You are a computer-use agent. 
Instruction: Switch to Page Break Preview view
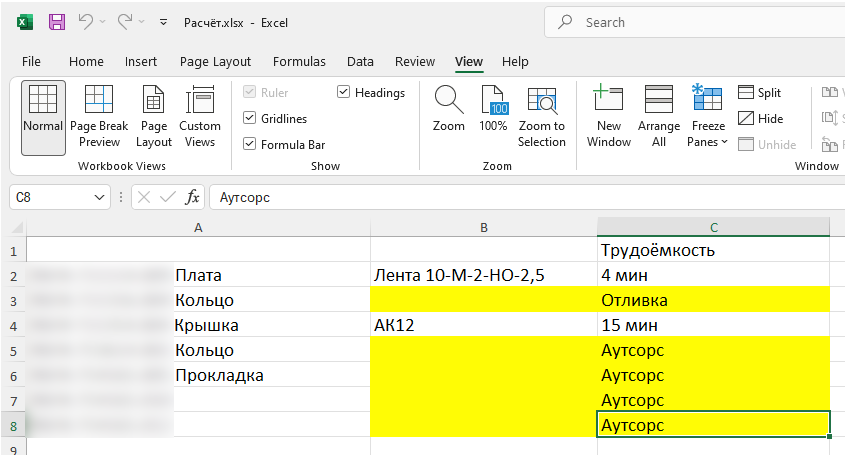[x=99, y=117]
